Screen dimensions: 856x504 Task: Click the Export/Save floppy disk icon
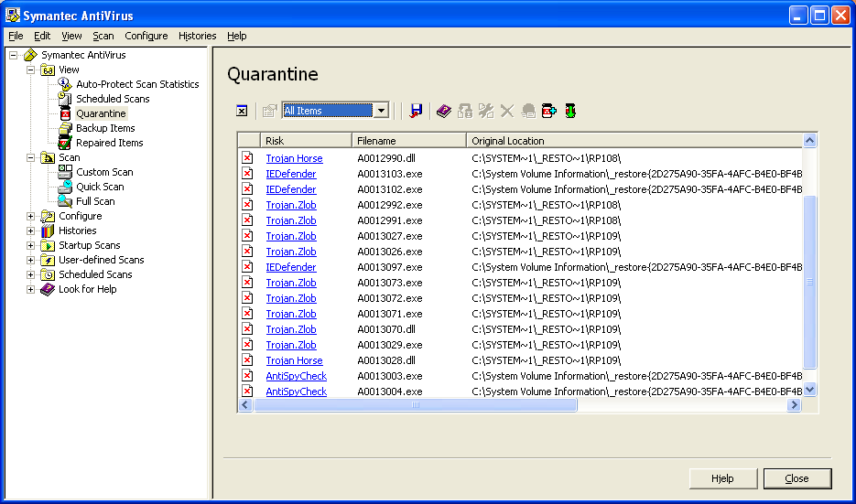click(416, 111)
